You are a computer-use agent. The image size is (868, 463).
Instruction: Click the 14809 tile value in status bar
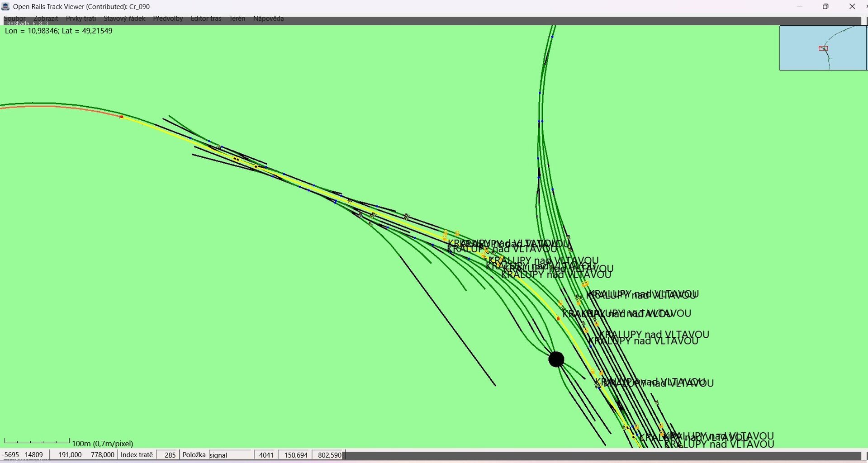pyautogui.click(x=34, y=455)
